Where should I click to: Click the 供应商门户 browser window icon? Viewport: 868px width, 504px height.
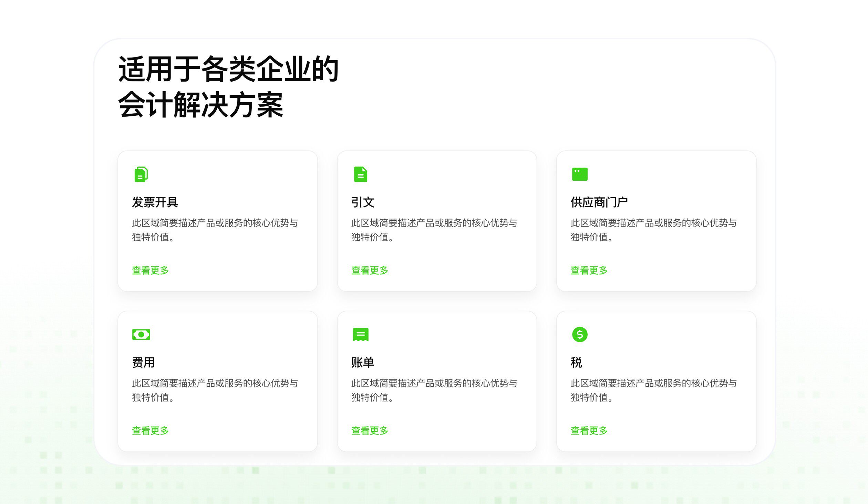click(x=580, y=174)
